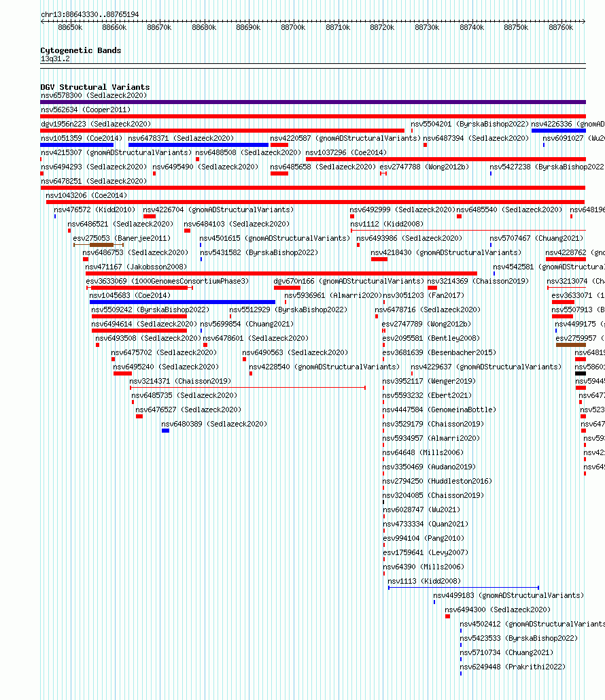
Task: Click nsv5509242 (ByrskaBishop2022) label
Action: (x=150, y=310)
